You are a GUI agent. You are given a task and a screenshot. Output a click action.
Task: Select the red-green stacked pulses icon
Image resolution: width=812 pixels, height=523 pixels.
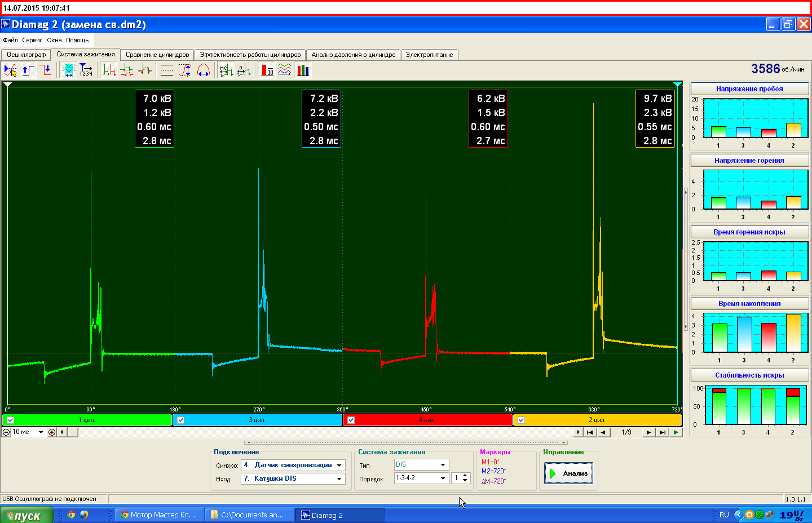[145, 70]
